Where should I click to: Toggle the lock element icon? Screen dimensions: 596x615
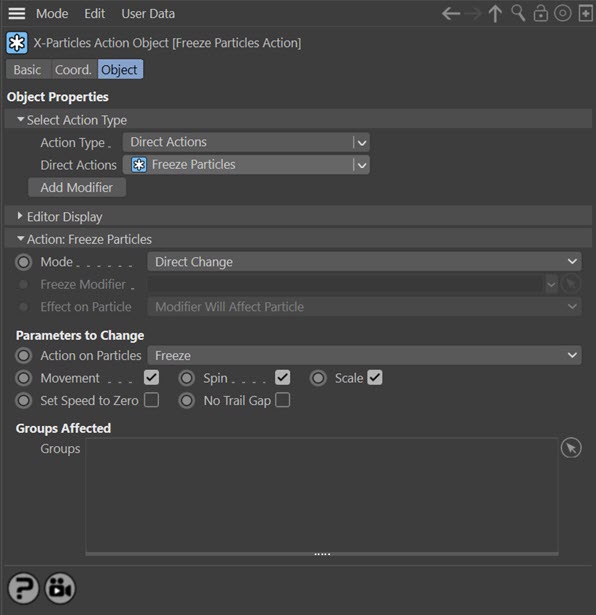pyautogui.click(x=541, y=13)
